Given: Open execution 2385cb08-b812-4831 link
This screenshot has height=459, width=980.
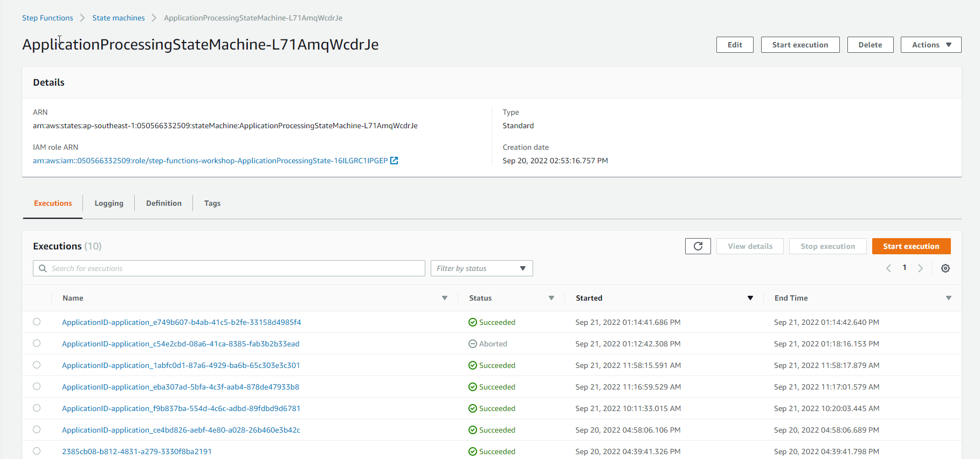Looking at the screenshot, I should coord(137,451).
